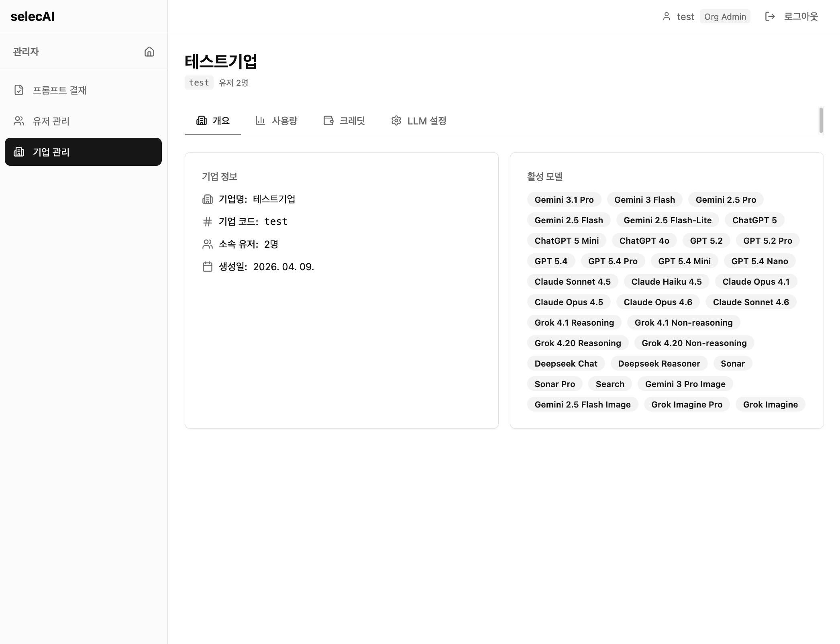840x644 pixels.
Task: Click the 테스트기업 page heading
Action: pyautogui.click(x=221, y=61)
